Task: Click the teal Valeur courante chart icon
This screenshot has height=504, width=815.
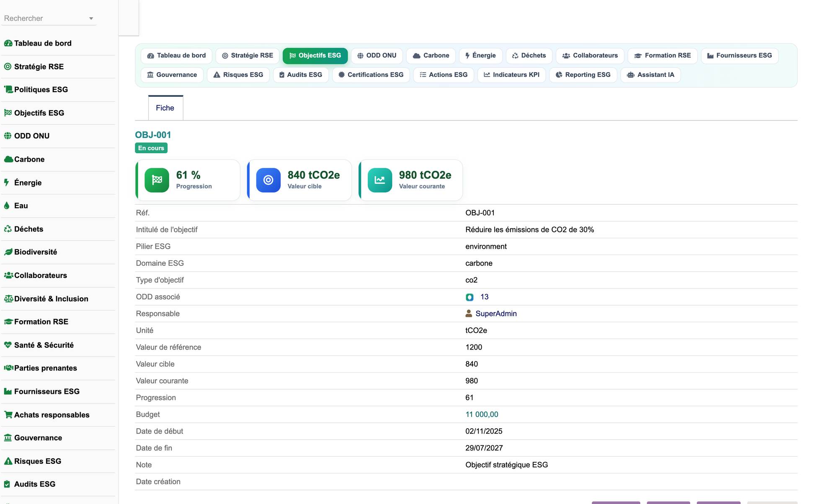Action: (379, 180)
